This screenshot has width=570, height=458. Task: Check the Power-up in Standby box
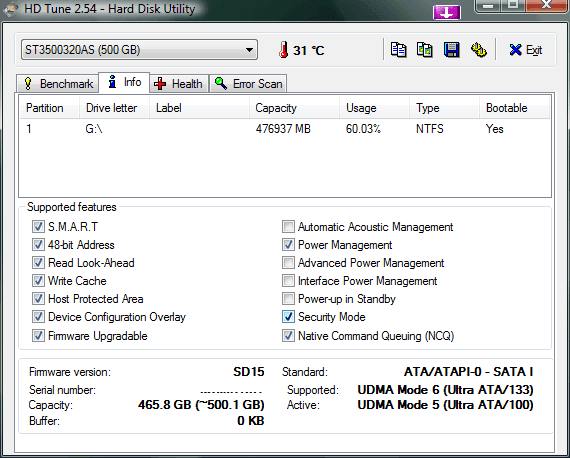(x=288, y=299)
